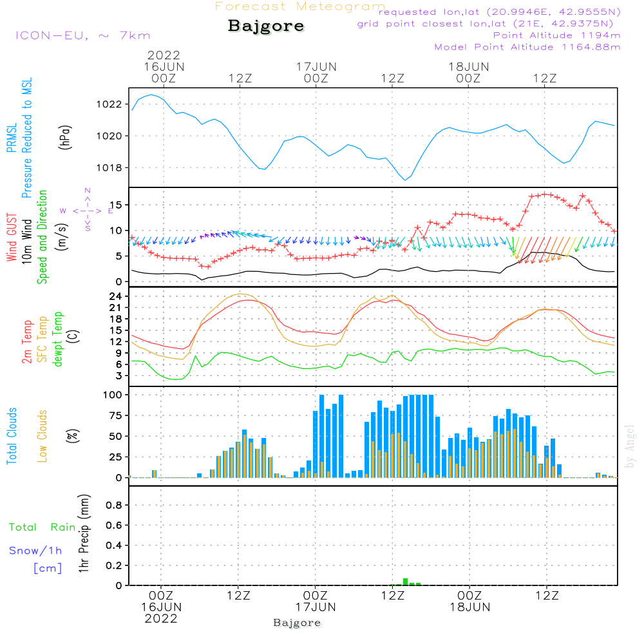
Task: Click the '(%)' cloud unit label
Action: click(72, 436)
